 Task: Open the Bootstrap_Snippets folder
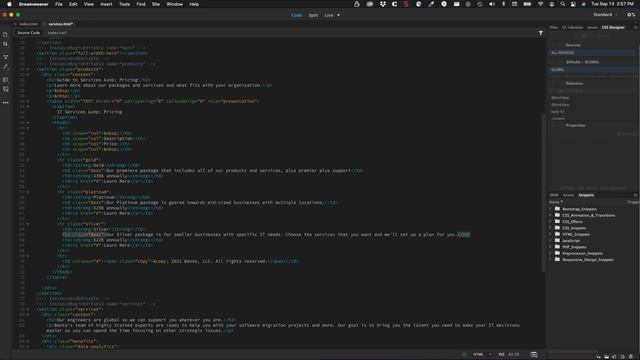(579, 209)
